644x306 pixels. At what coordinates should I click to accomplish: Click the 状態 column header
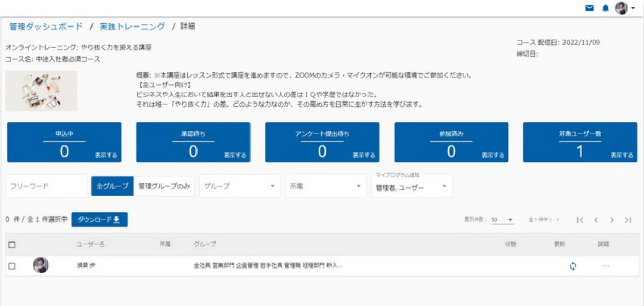[510, 244]
